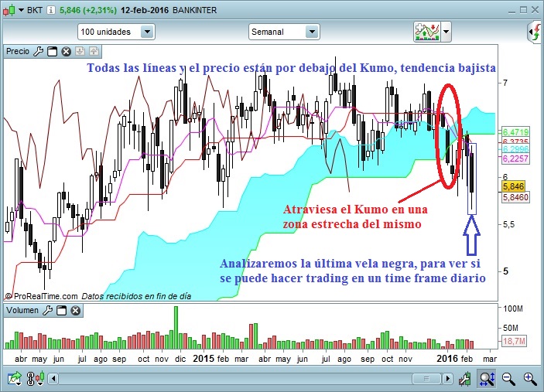
Task: Click the Precio panel label
Action: (x=18, y=51)
